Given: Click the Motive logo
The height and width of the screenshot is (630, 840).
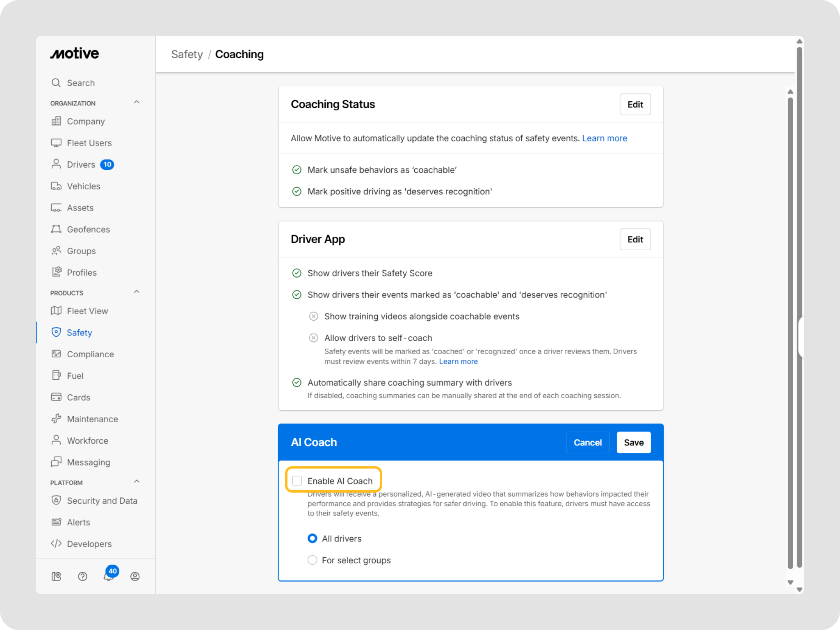Looking at the screenshot, I should pos(75,54).
